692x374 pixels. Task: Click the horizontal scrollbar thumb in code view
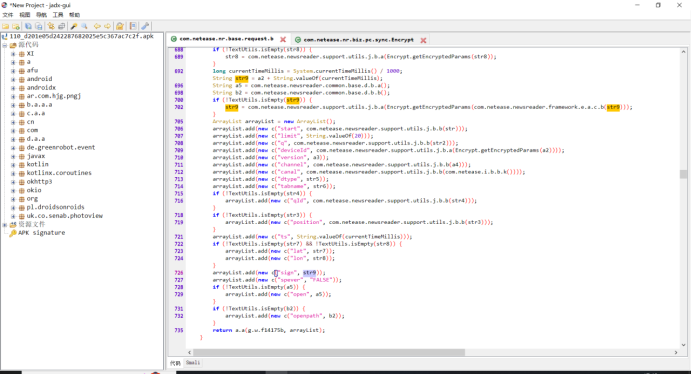click(329, 352)
